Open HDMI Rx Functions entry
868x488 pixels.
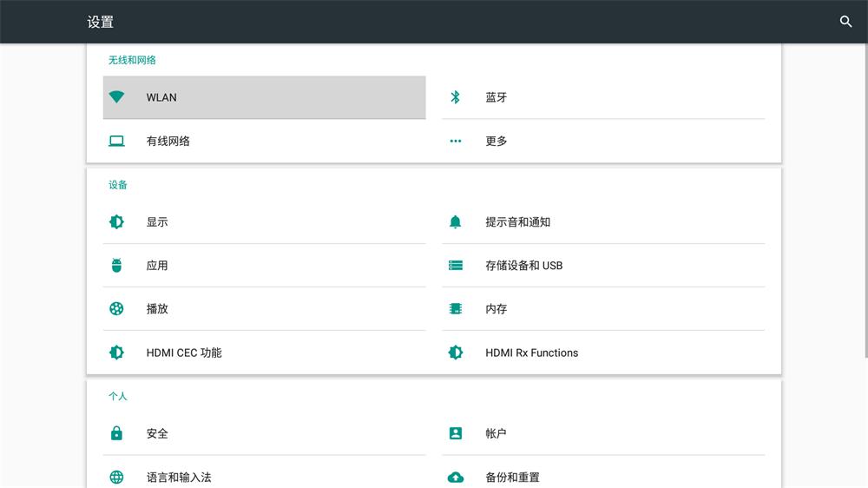603,353
